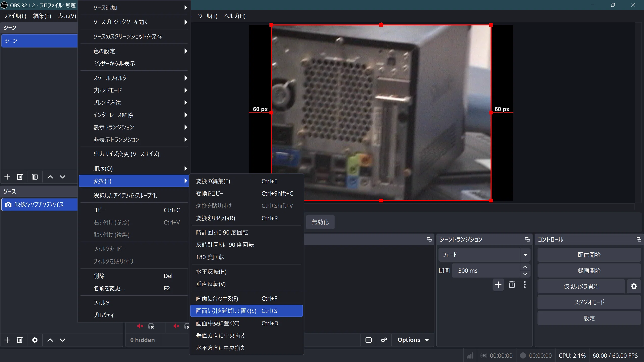Move scene up with arrow icon
This screenshot has height=362, width=644.
pyautogui.click(x=50, y=177)
